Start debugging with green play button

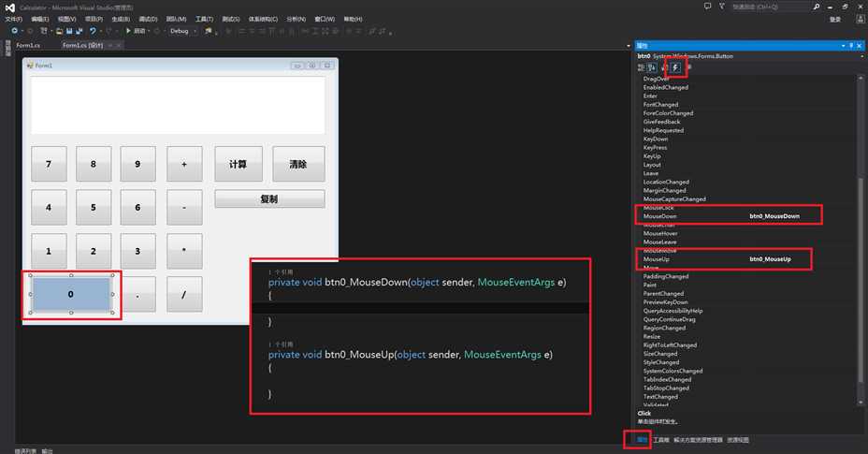point(128,31)
